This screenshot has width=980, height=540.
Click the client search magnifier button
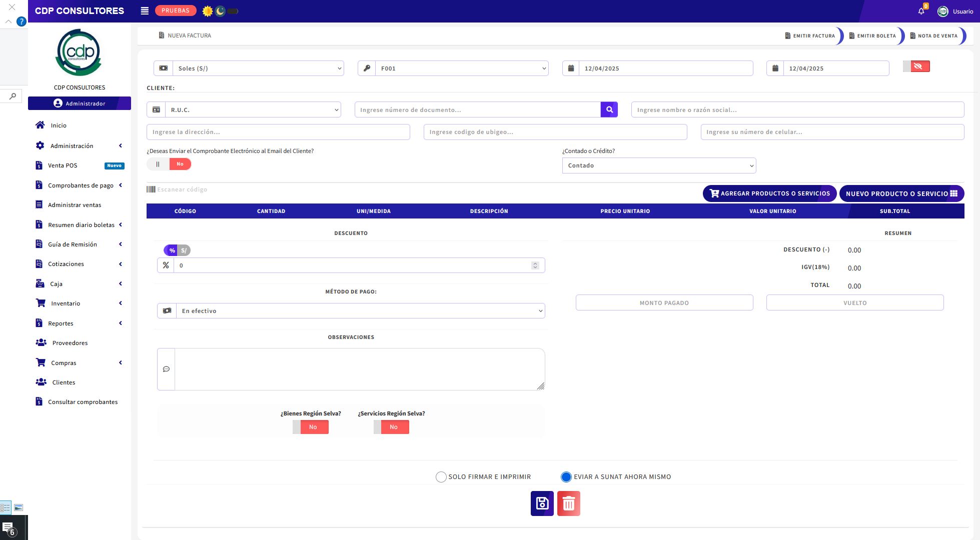pyautogui.click(x=609, y=109)
